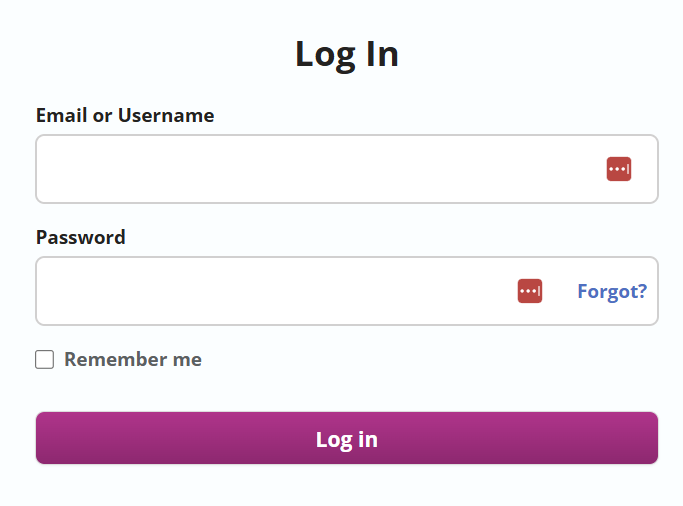
Task: Submit using the purple Log in button
Action: 347,438
